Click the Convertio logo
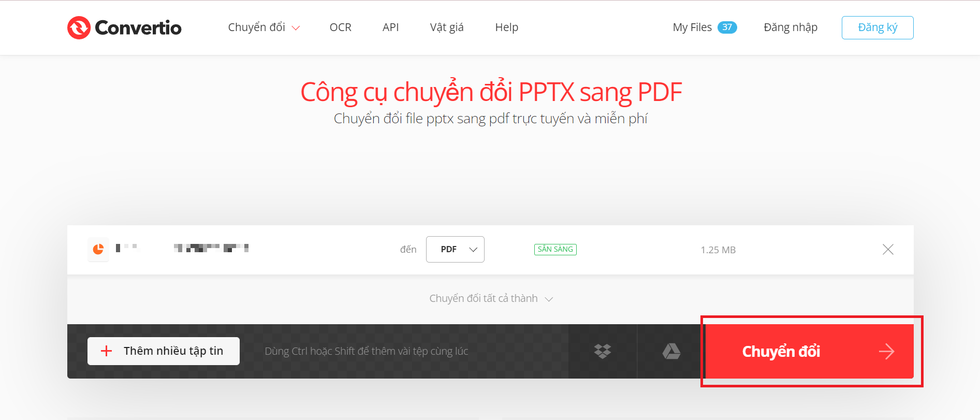The height and width of the screenshot is (420, 980). click(x=124, y=27)
